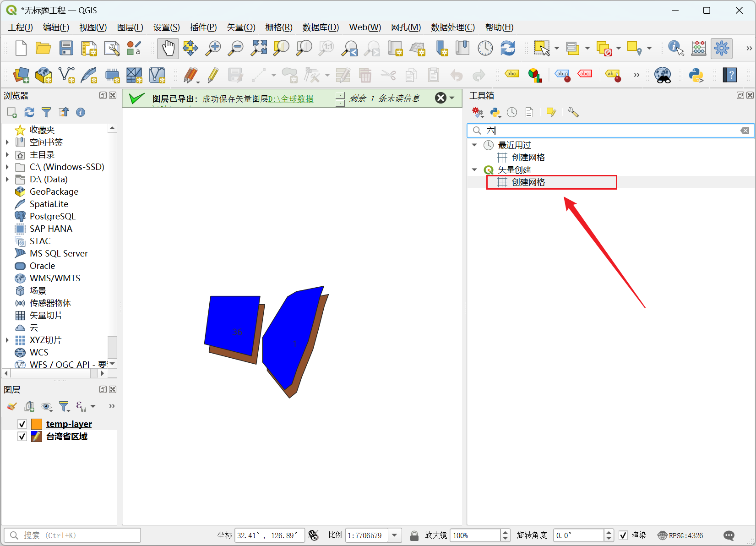This screenshot has height=546, width=756.
Task: Clear the toolbox search field
Action: click(745, 131)
